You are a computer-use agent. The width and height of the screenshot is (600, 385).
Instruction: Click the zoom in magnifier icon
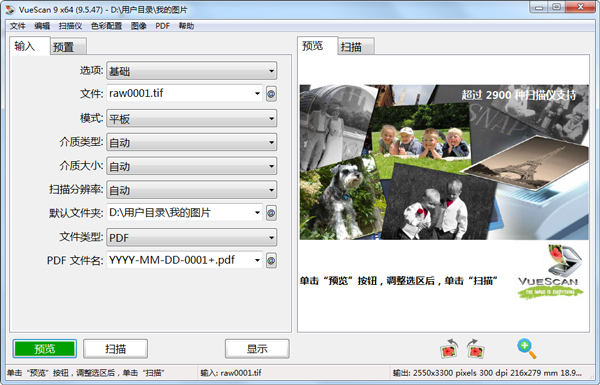point(527,348)
